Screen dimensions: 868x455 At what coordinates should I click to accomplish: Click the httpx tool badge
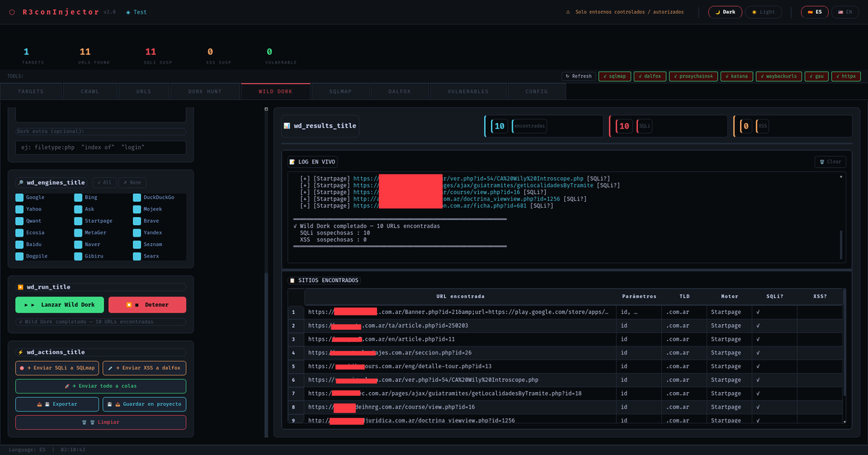(846, 76)
